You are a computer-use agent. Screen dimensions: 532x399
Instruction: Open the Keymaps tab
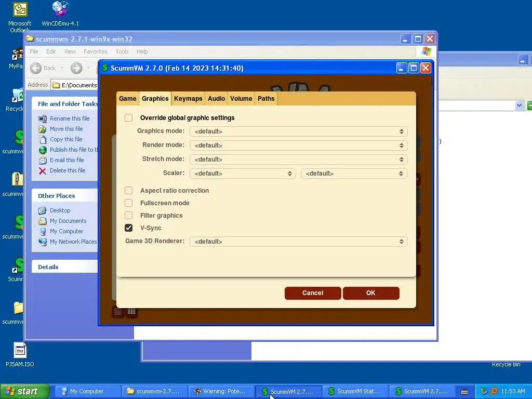pyautogui.click(x=188, y=99)
